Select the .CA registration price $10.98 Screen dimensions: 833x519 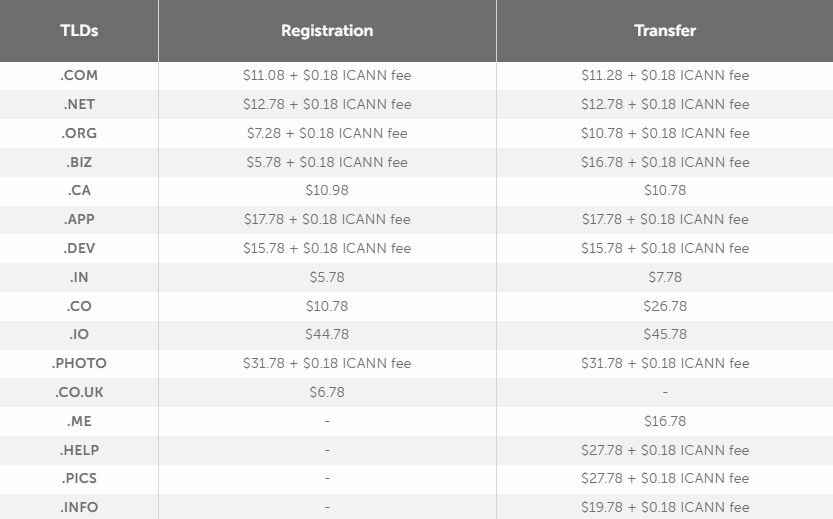pyautogui.click(x=327, y=190)
